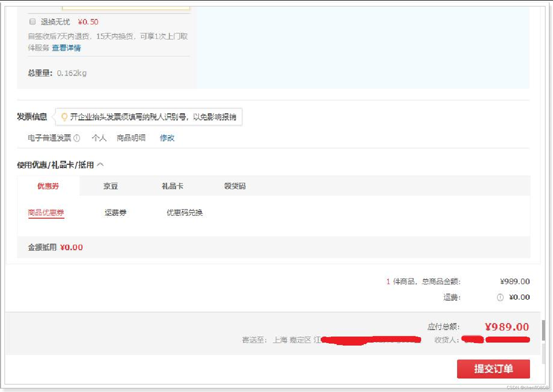553x392 pixels.
Task: Click the 个人 invoice title text
Action: [99, 138]
